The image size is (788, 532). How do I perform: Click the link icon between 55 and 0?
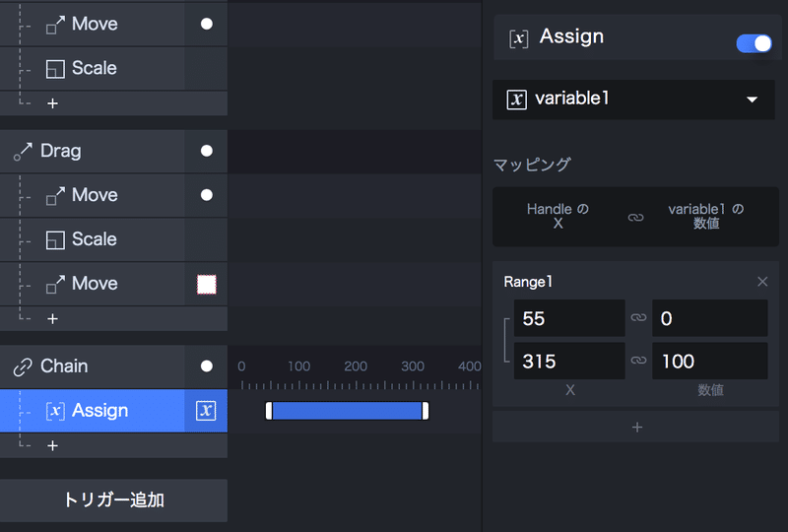tap(638, 318)
